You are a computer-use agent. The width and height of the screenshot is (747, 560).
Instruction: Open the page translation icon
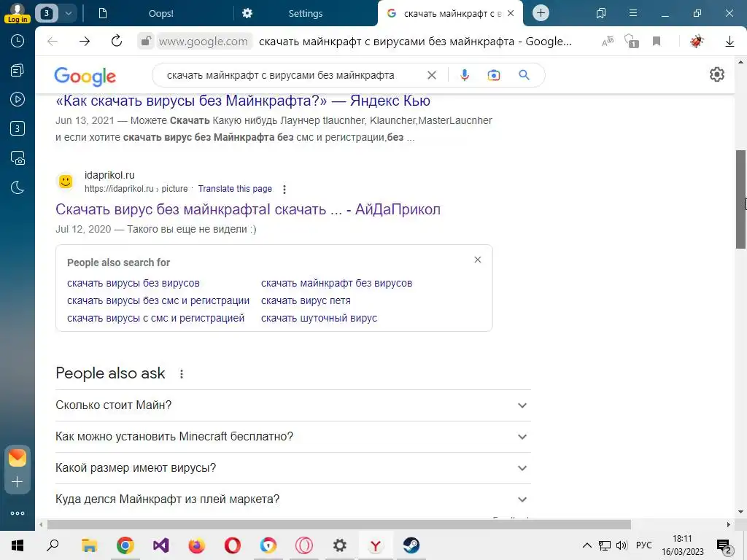608,42
